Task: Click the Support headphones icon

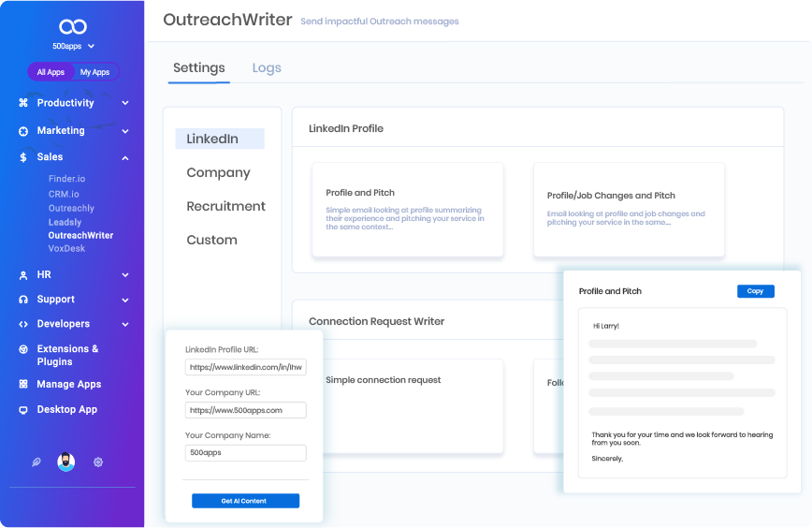Action: [23, 300]
